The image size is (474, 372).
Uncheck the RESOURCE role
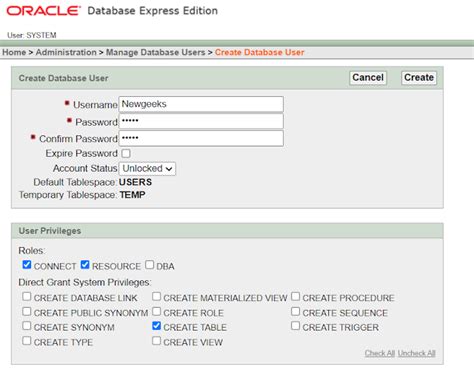click(x=85, y=265)
